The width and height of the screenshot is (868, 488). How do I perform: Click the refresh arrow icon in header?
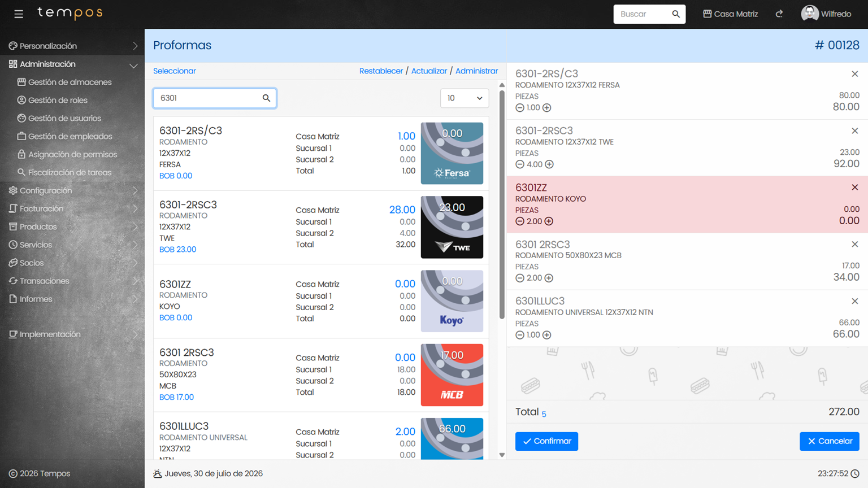[779, 14]
